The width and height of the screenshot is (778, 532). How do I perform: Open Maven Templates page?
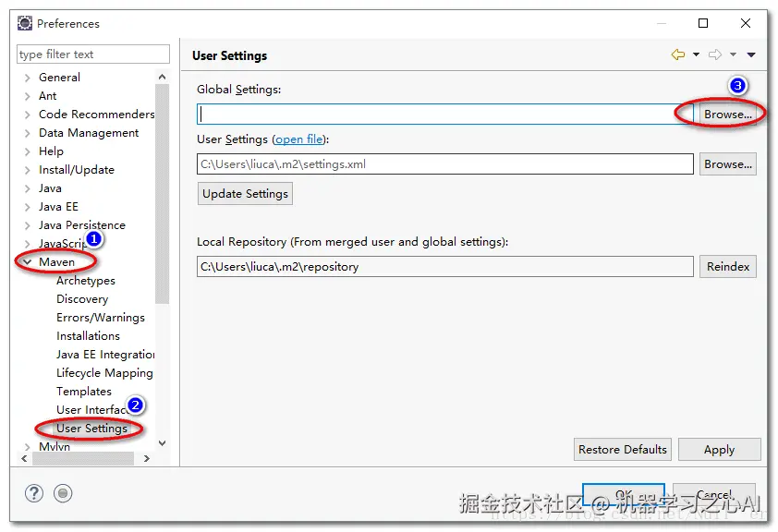pyautogui.click(x=84, y=392)
